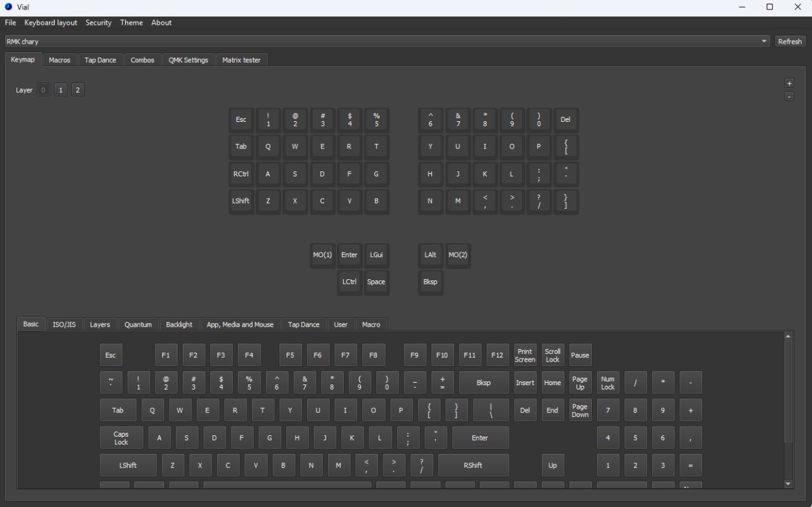Open the Keyboard layout menu

(51, 22)
